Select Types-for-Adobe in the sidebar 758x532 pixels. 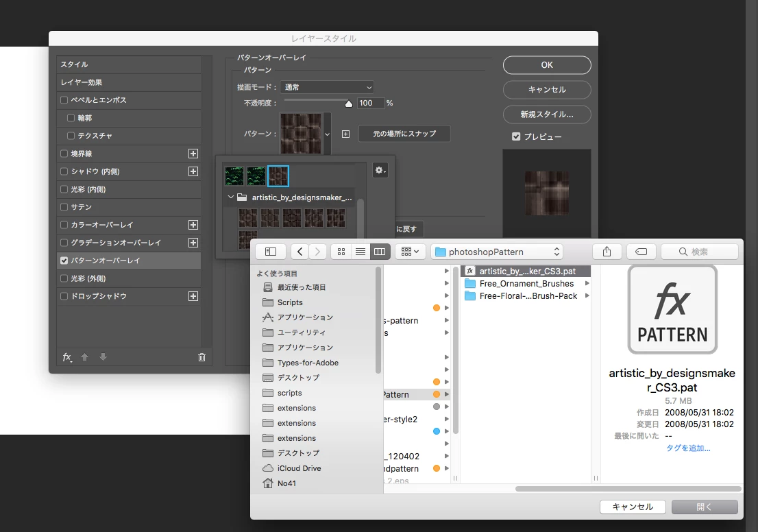tap(300, 363)
